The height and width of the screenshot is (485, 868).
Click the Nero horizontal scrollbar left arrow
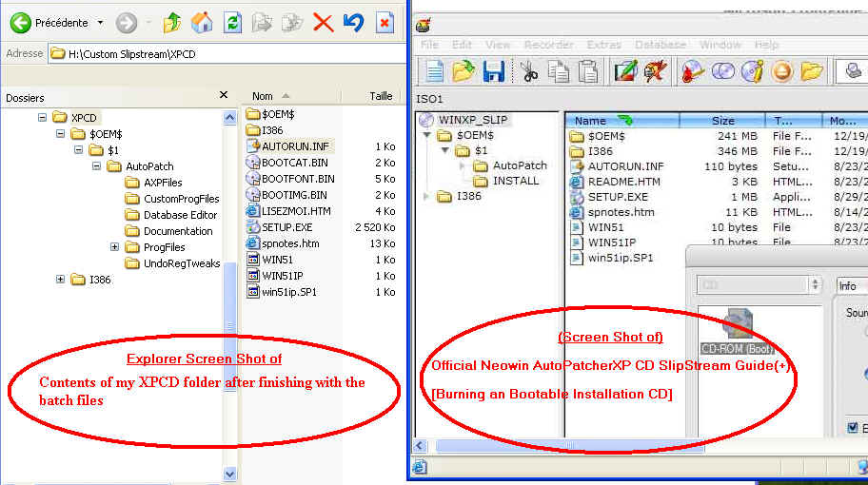tap(420, 446)
